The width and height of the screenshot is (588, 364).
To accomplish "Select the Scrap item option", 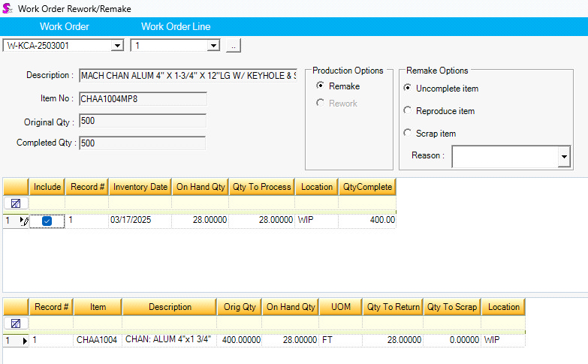I will [x=408, y=134].
